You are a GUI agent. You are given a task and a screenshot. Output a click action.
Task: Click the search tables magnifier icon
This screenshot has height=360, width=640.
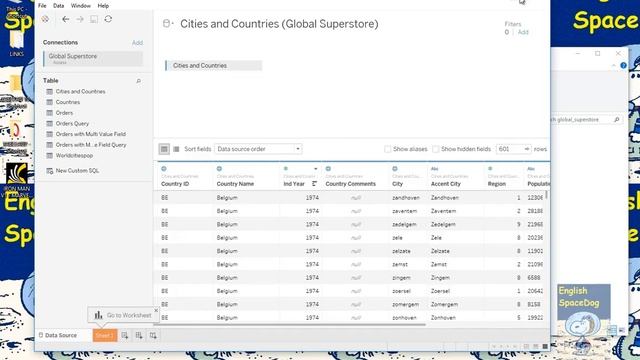click(x=138, y=81)
